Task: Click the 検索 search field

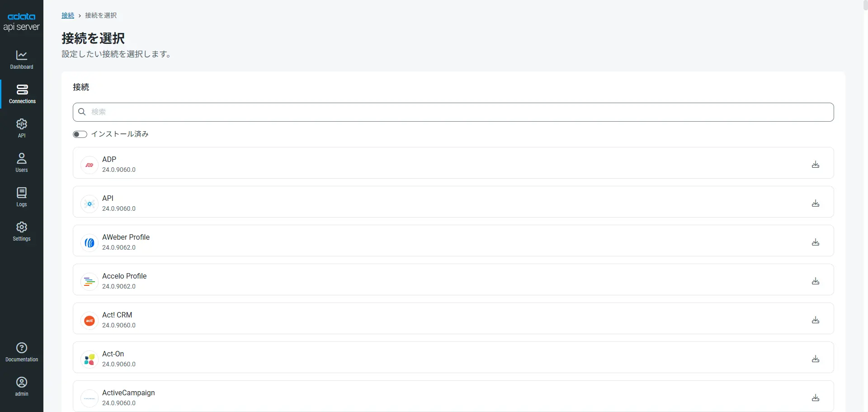Action: tap(453, 112)
